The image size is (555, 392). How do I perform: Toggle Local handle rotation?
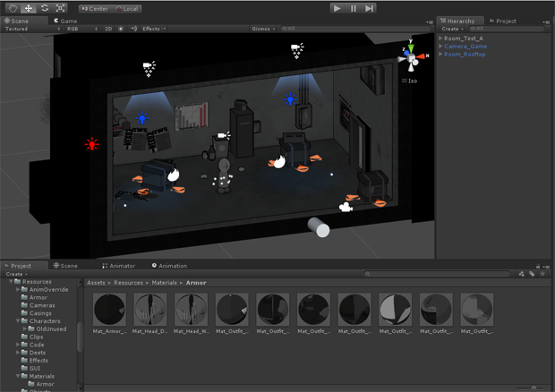point(127,9)
